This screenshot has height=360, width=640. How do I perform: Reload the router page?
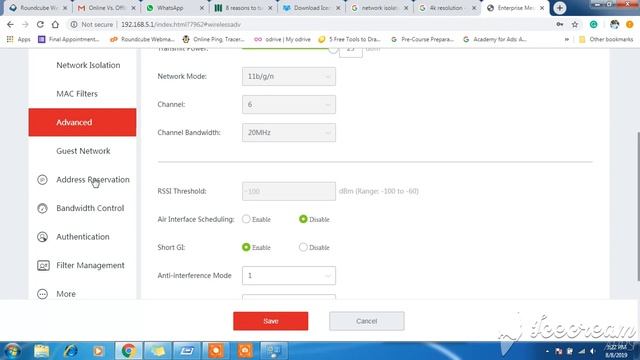pos(40,24)
